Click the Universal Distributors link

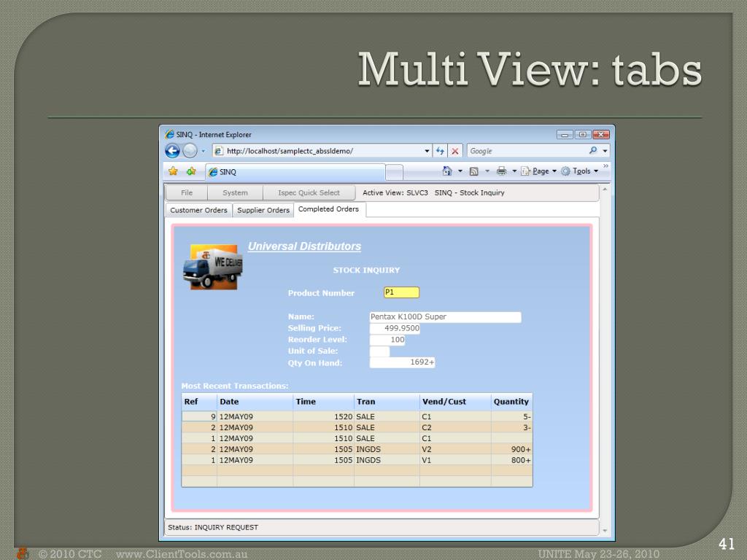tap(304, 246)
